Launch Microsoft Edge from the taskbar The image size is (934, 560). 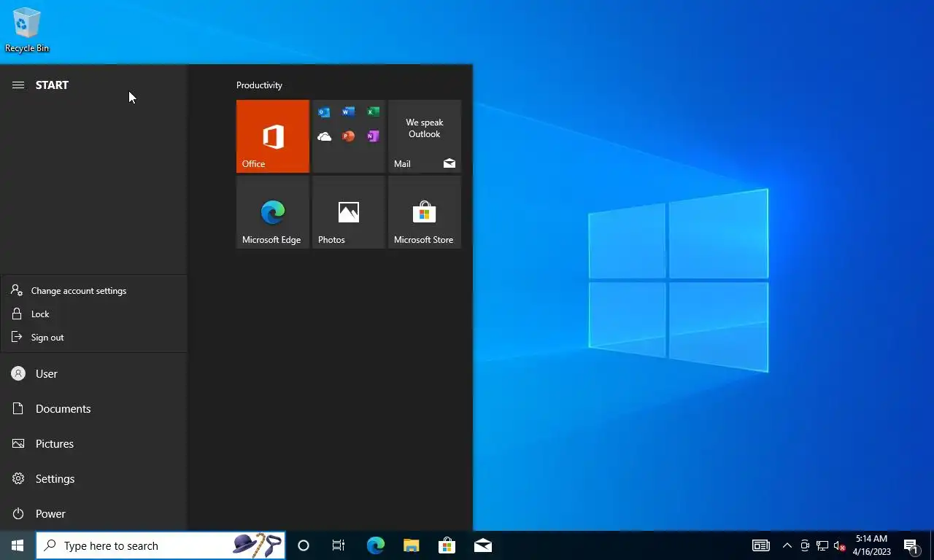(375, 545)
